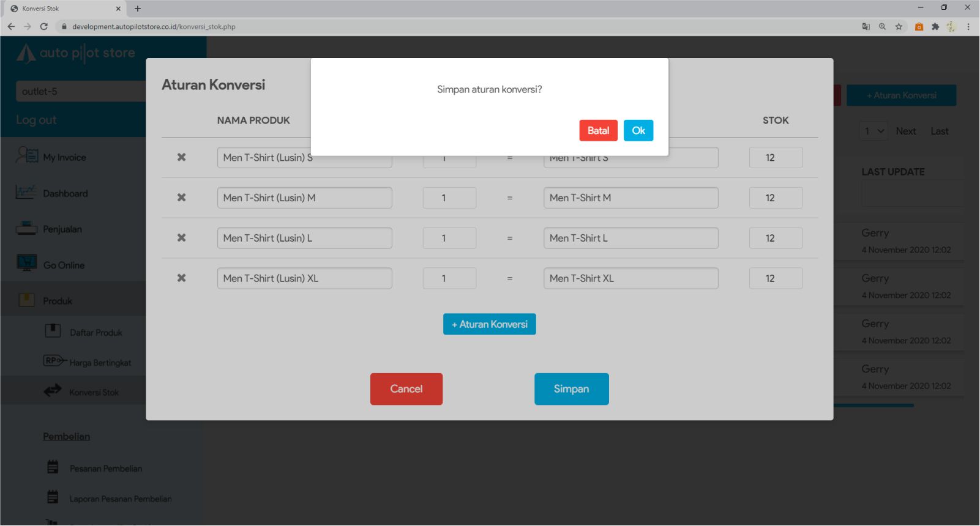980x526 pixels.
Task: Open the page number dropdown
Action: pyautogui.click(x=873, y=131)
